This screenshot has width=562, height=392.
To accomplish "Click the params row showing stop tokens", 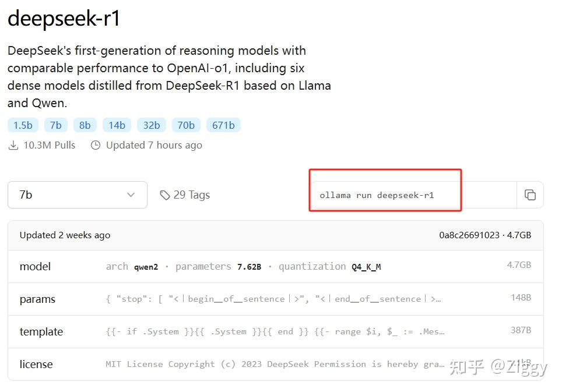I will (274, 299).
